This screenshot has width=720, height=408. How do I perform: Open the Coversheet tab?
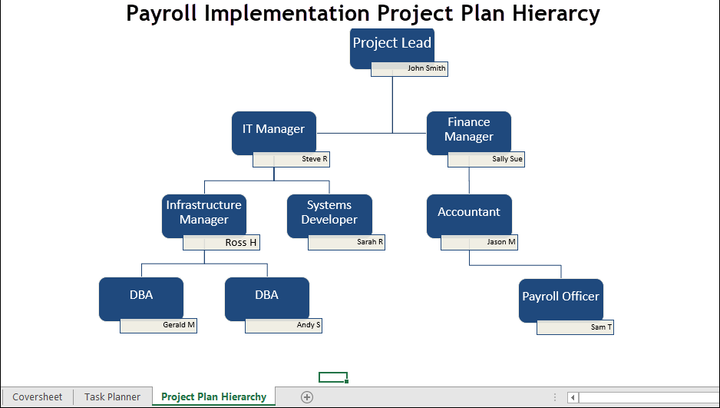pos(37,397)
